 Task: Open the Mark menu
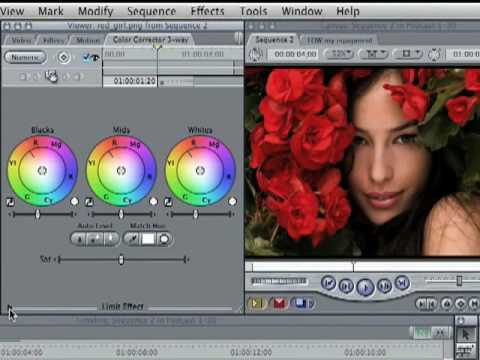(51, 11)
